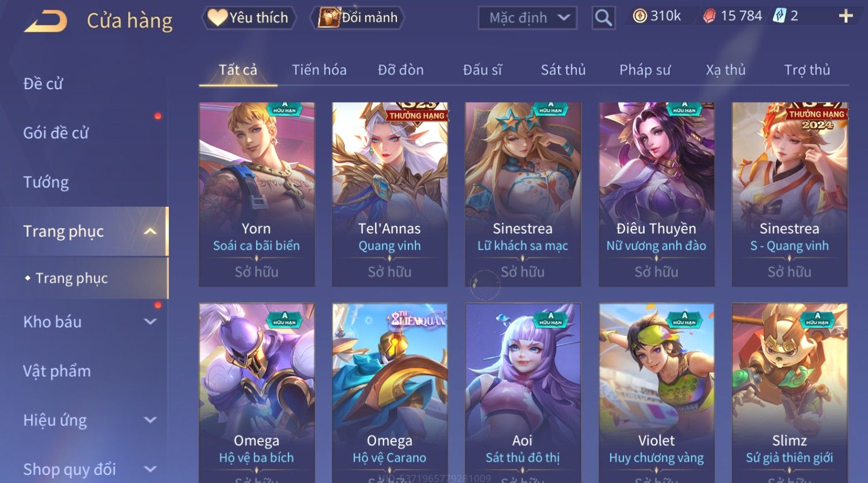This screenshot has height=483, width=868.
Task: Tap the plus icon to add currency
Action: point(846,16)
